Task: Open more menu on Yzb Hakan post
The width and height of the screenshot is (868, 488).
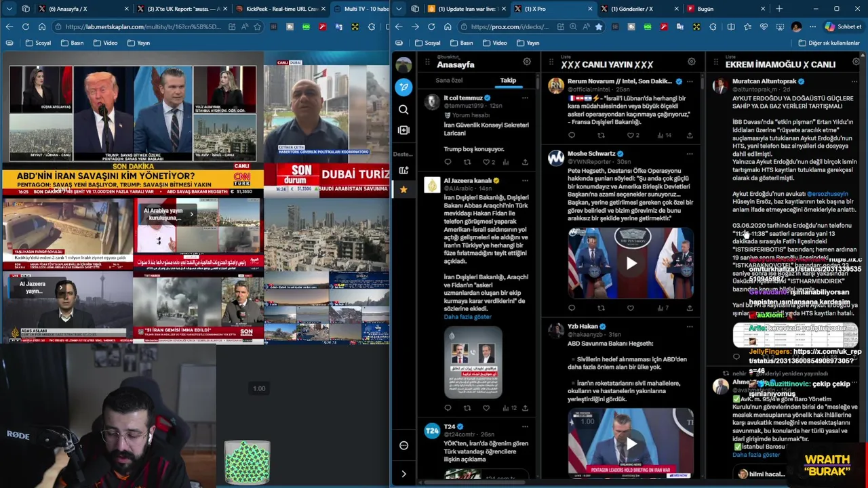Action: click(x=690, y=327)
